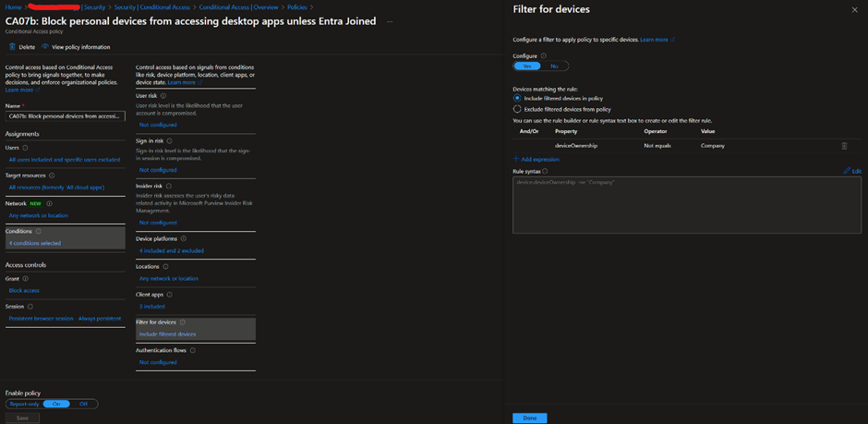Click the info icon next to Conditions
This screenshot has width=868, height=424.
click(x=38, y=231)
